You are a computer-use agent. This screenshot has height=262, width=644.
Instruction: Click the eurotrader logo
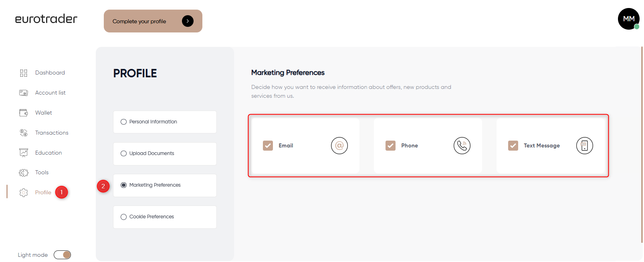[x=46, y=19]
